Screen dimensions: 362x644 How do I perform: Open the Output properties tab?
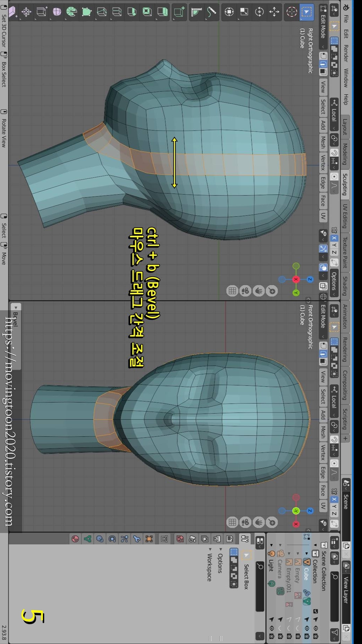217,539
